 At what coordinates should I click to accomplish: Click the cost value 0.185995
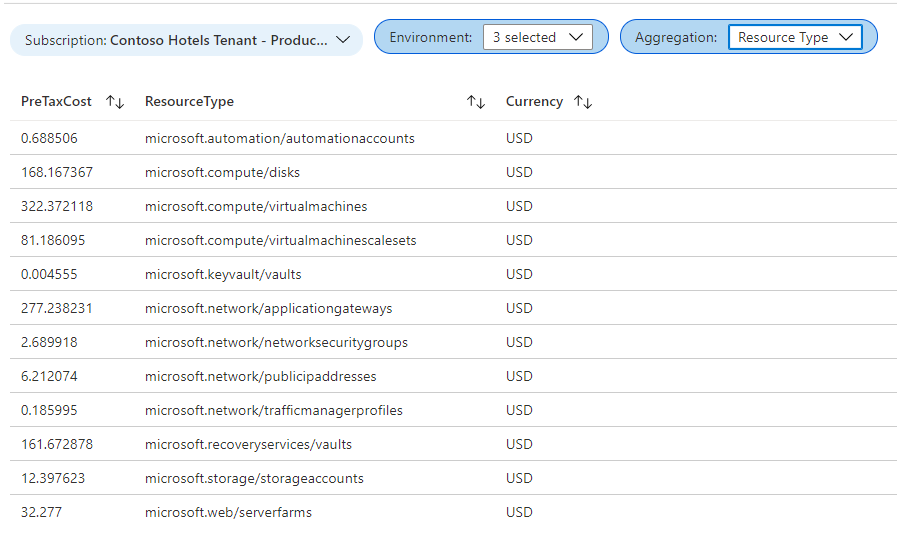pyautogui.click(x=49, y=410)
